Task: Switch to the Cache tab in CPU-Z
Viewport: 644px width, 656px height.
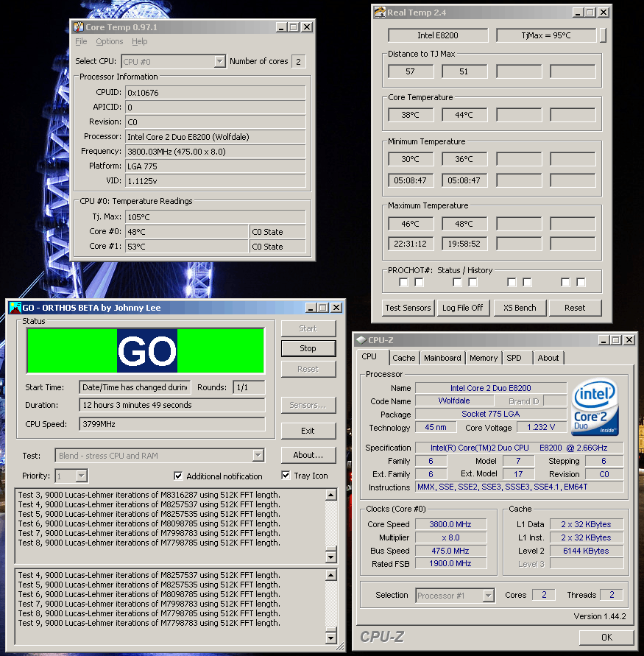Action: [x=404, y=358]
